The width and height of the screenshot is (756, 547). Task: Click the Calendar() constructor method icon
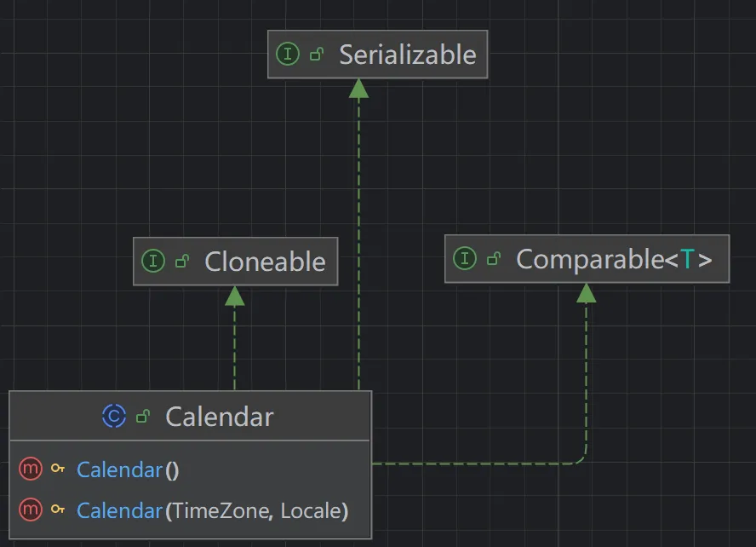[x=30, y=469]
